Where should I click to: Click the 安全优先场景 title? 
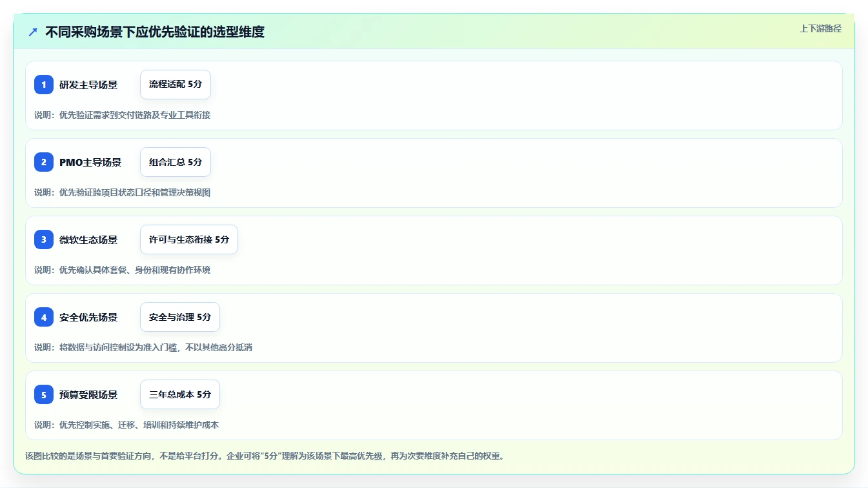88,317
